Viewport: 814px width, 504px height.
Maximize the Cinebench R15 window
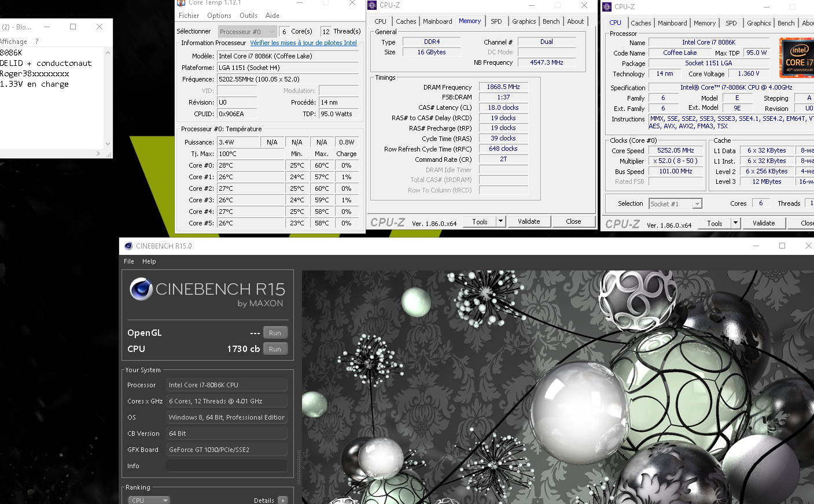point(782,246)
